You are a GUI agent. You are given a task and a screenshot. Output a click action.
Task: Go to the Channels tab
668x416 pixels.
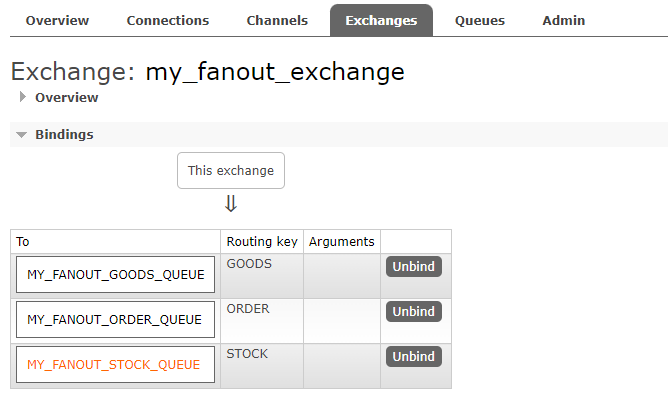click(277, 20)
